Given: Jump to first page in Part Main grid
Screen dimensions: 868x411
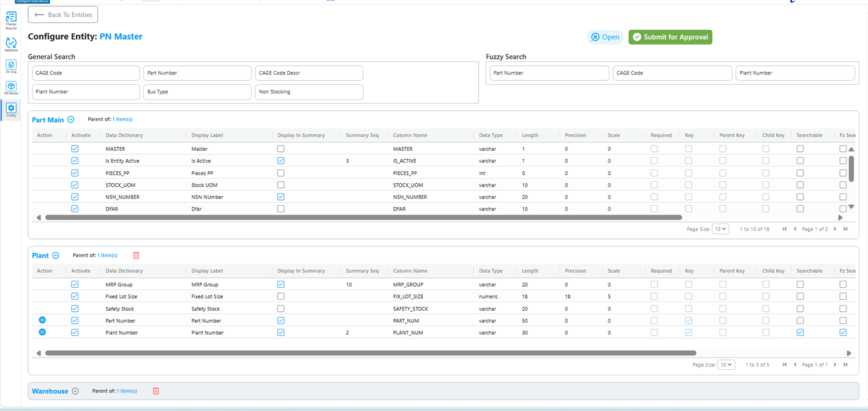Looking at the screenshot, I should pos(785,229).
